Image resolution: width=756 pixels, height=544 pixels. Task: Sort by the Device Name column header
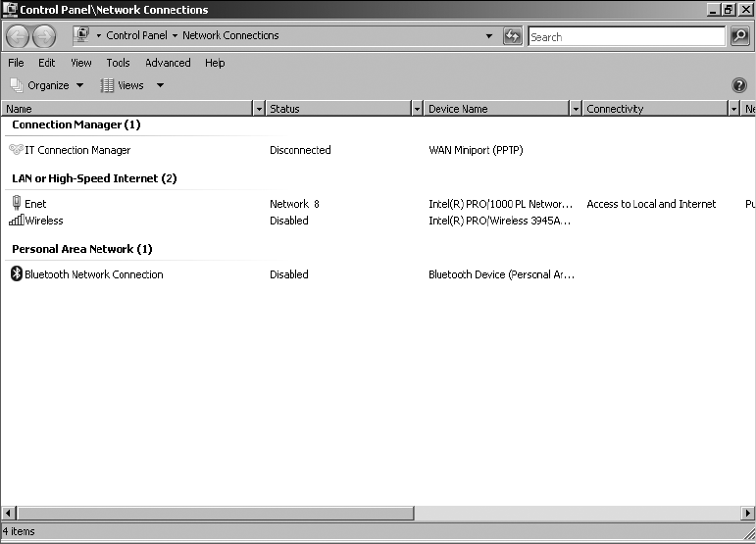tap(497, 109)
